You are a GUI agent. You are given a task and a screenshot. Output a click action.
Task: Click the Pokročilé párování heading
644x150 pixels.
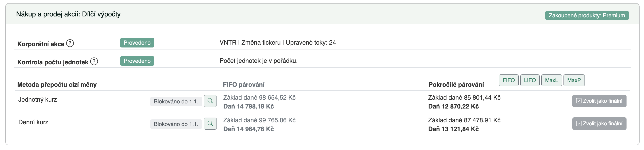click(x=456, y=85)
